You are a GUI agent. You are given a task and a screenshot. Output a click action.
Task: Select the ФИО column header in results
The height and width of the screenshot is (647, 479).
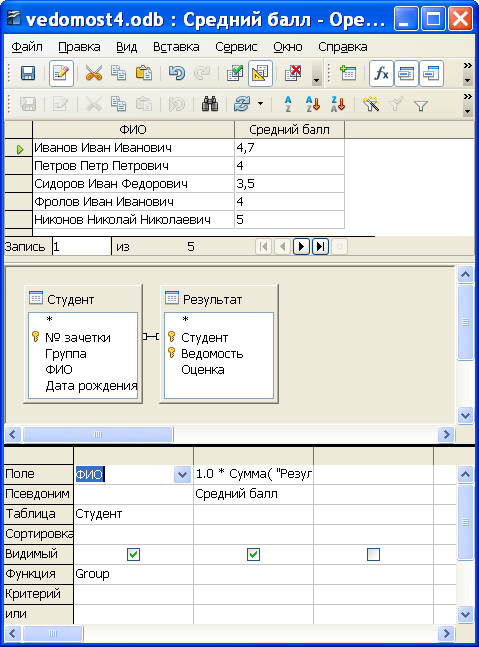point(133,130)
